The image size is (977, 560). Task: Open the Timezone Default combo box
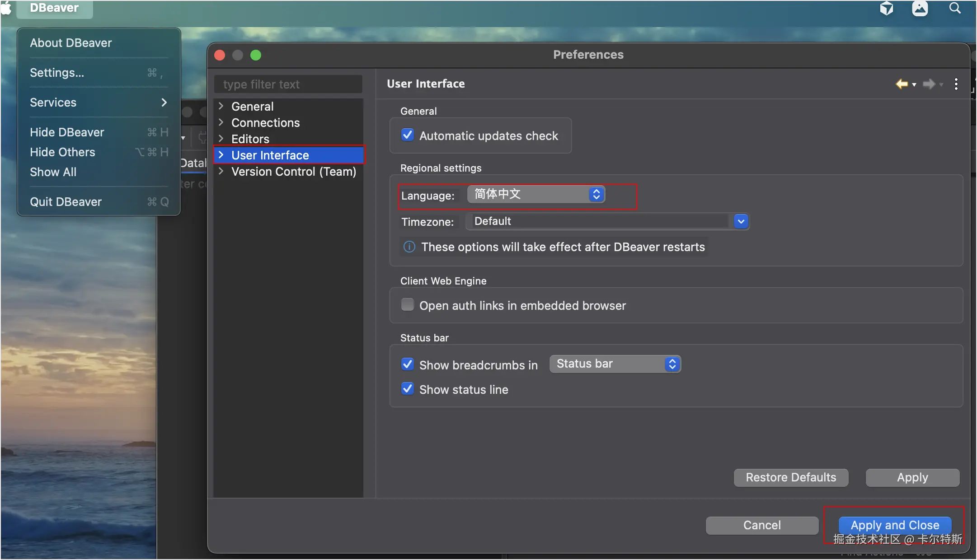[x=741, y=221]
